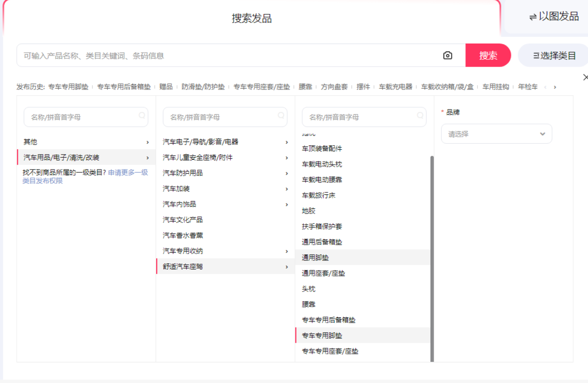
Task: Open the 品牌 brand dropdown
Action: coord(496,134)
